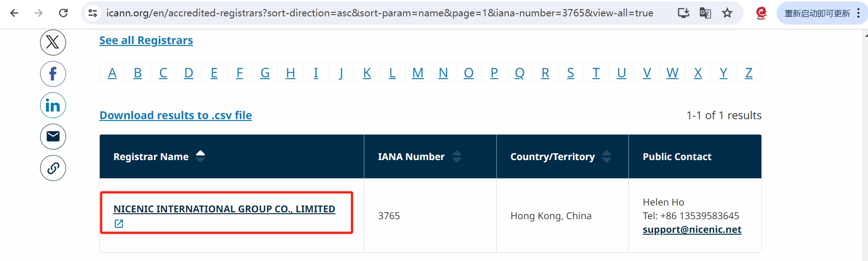
Task: Click the install app icon in address bar
Action: tap(683, 13)
